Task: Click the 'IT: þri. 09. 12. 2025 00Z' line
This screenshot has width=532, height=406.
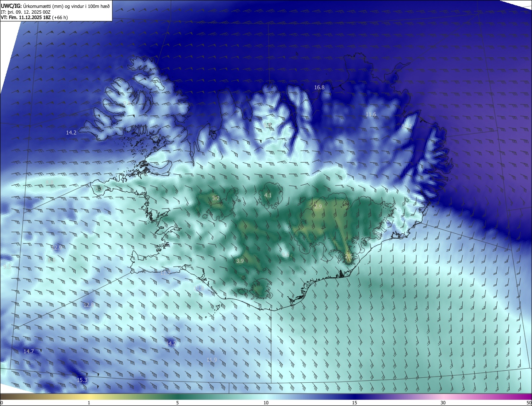Action: pyautogui.click(x=26, y=12)
